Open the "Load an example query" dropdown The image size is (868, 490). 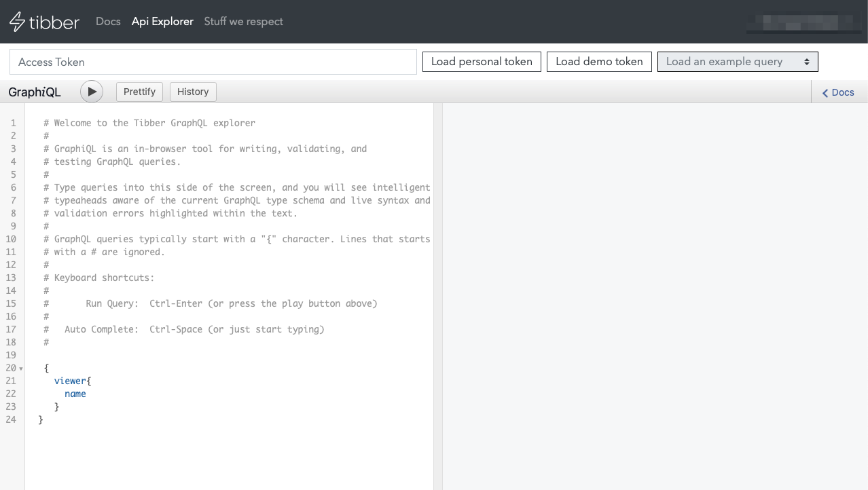(x=737, y=62)
